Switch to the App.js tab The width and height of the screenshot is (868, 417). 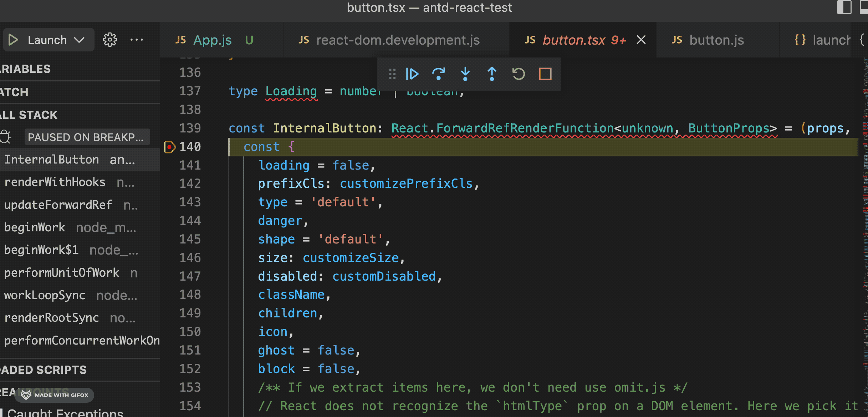click(213, 40)
